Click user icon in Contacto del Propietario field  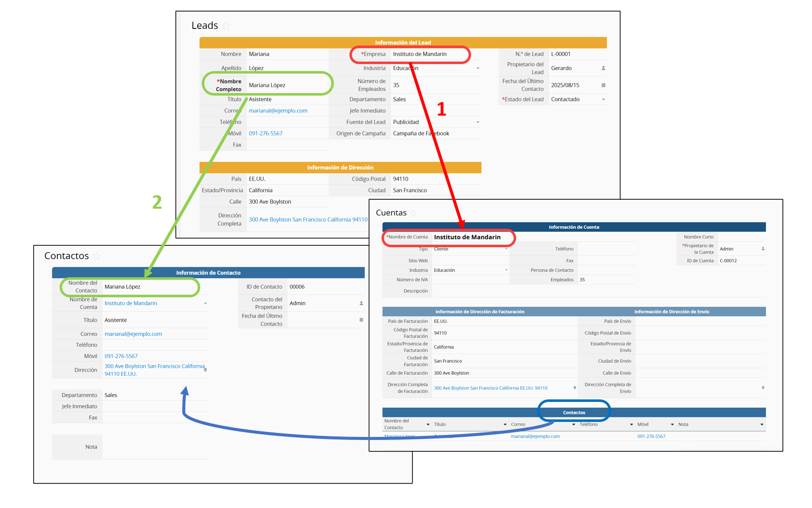point(361,303)
